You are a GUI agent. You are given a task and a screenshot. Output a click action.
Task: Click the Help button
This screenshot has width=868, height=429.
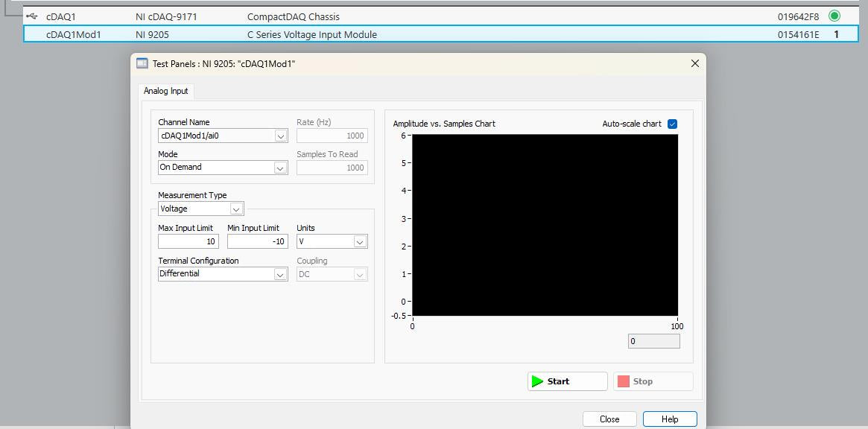tap(670, 419)
